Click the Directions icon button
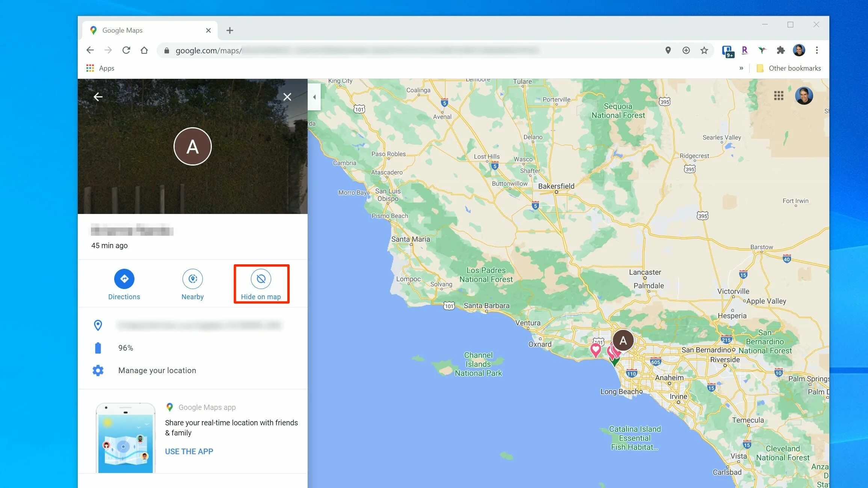Image resolution: width=868 pixels, height=488 pixels. [x=124, y=279]
